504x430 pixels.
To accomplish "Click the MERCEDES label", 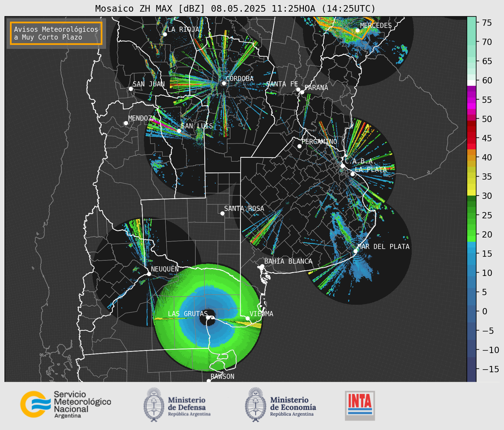I will (x=376, y=26).
